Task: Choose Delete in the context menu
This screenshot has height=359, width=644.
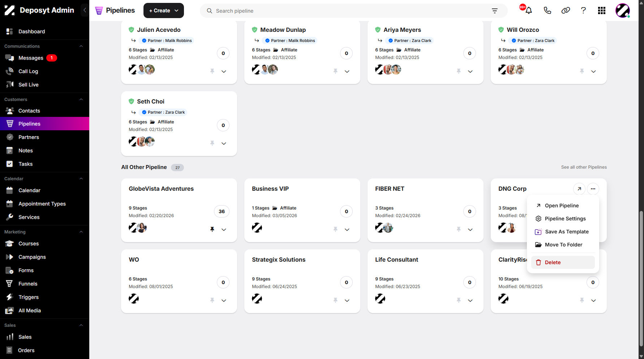Action: [x=563, y=262]
